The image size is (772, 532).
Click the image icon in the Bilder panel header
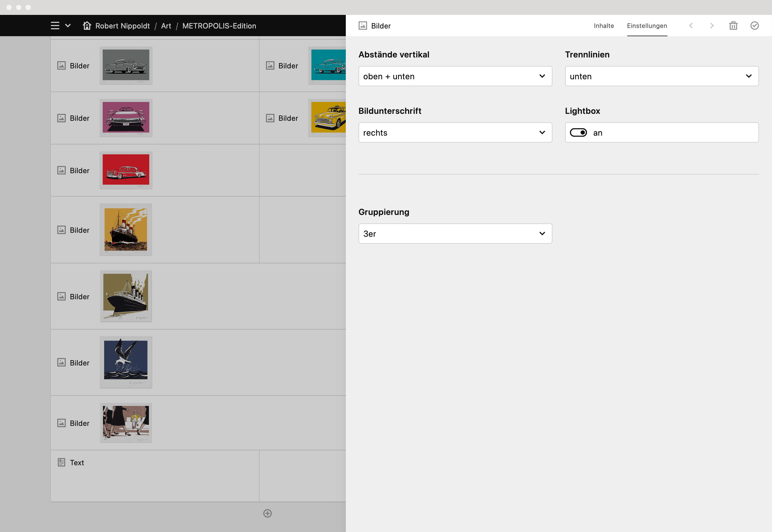pyautogui.click(x=363, y=26)
